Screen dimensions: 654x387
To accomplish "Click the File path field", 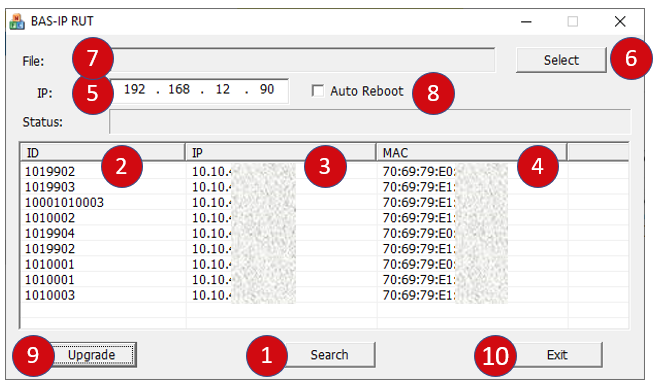I will (302, 60).
